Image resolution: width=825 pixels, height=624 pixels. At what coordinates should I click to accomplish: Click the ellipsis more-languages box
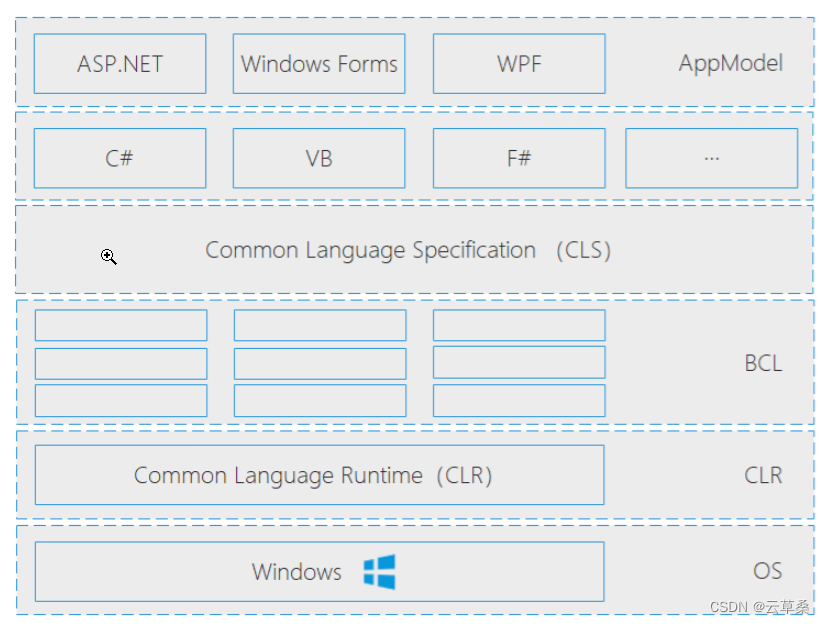click(712, 158)
